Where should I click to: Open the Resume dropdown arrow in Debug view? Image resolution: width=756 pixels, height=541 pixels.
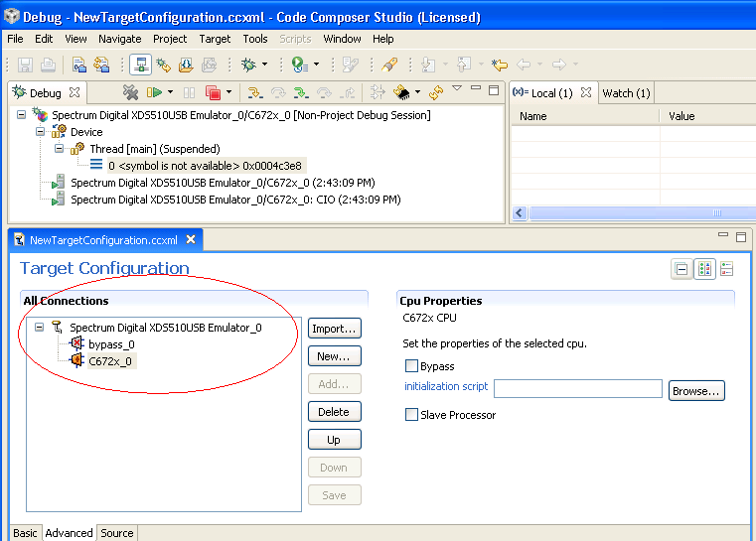coord(170,91)
